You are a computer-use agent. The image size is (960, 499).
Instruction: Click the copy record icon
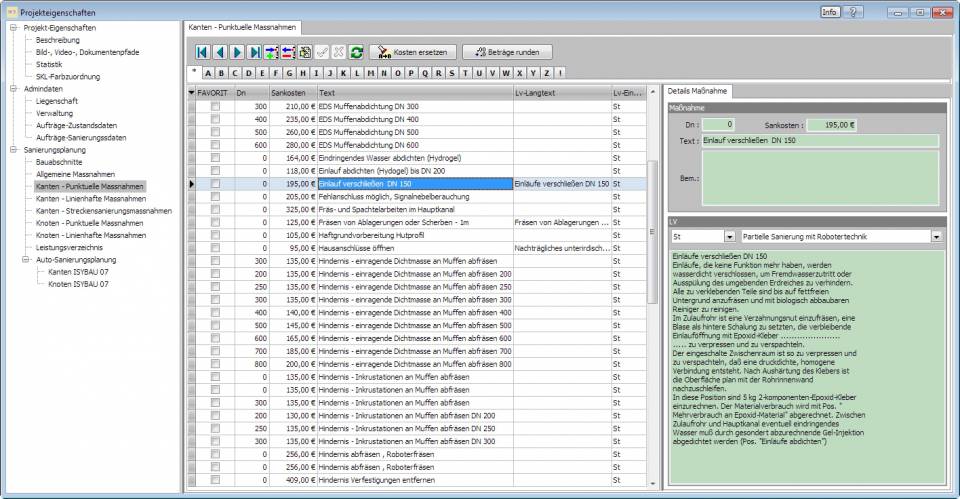pos(305,53)
